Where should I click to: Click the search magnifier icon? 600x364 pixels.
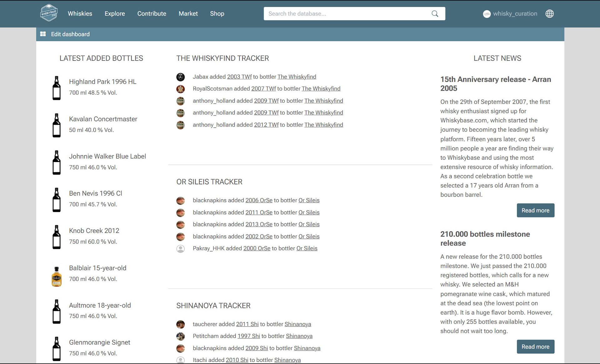click(435, 14)
